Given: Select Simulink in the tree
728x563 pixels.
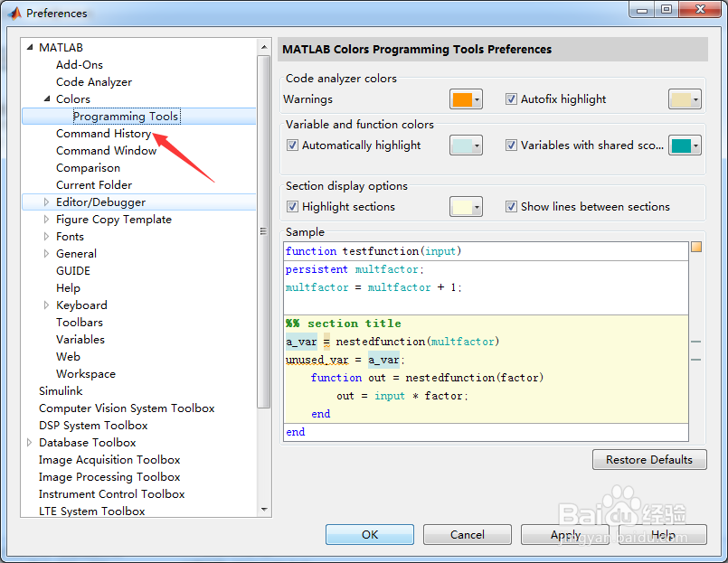Looking at the screenshot, I should [x=61, y=390].
